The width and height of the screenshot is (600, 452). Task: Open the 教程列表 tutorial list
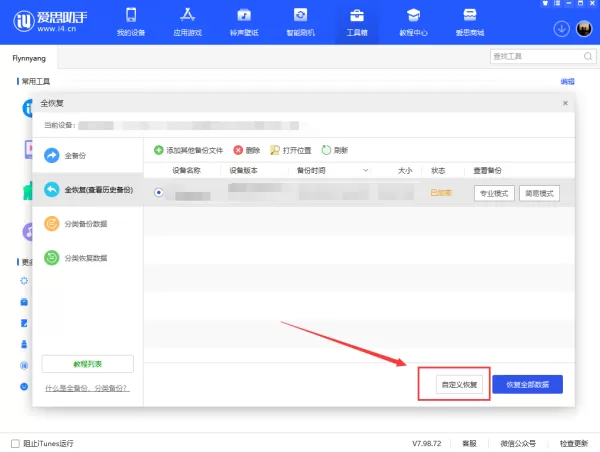coord(88,364)
